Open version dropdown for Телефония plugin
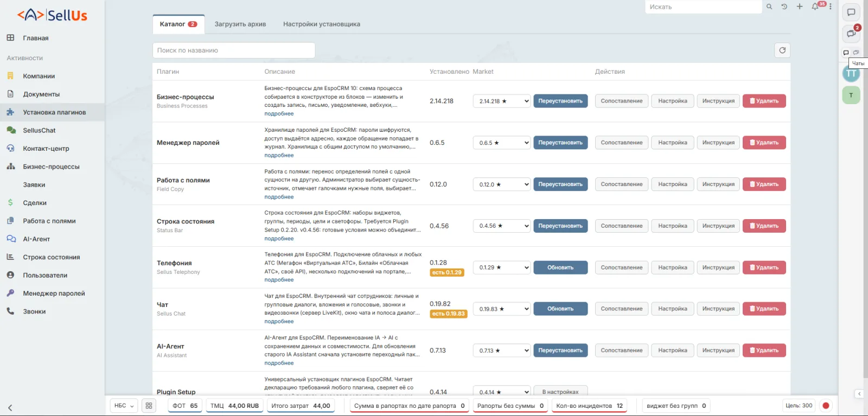 coord(501,267)
